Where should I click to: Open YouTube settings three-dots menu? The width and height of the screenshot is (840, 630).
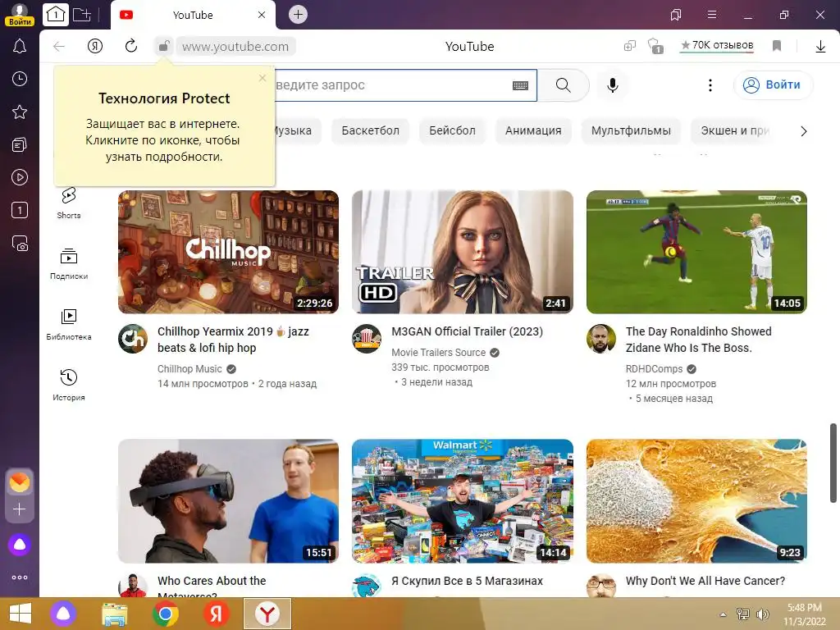tap(710, 84)
